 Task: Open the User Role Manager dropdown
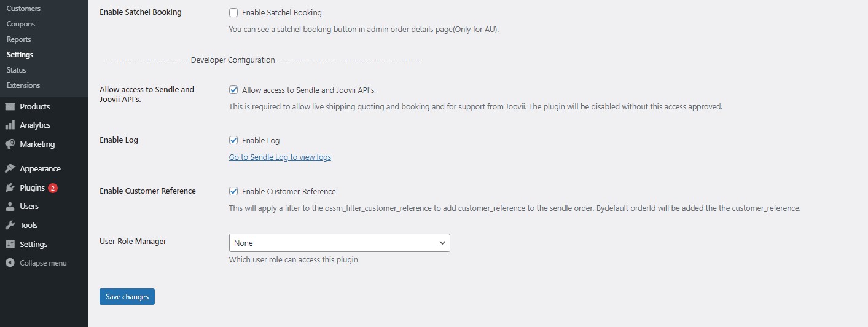(x=339, y=243)
